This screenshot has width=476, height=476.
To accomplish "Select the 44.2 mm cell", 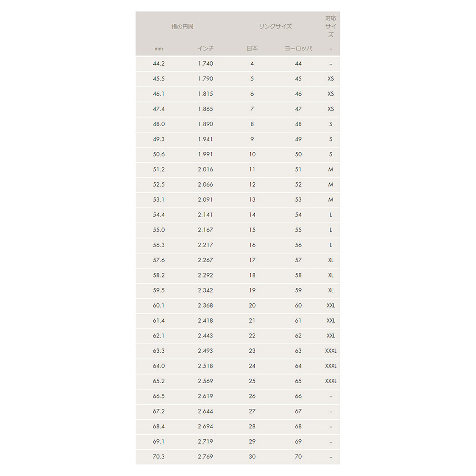I will (x=159, y=63).
